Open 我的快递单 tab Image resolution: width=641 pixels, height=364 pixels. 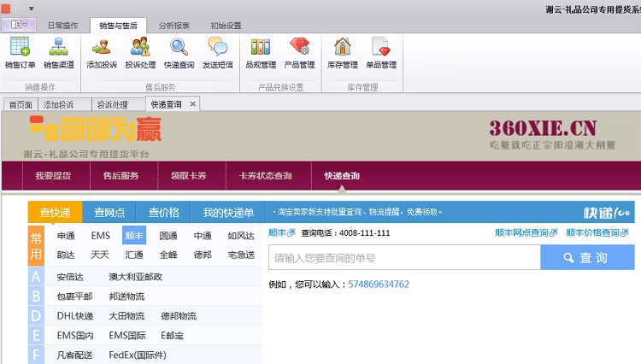[x=228, y=212]
